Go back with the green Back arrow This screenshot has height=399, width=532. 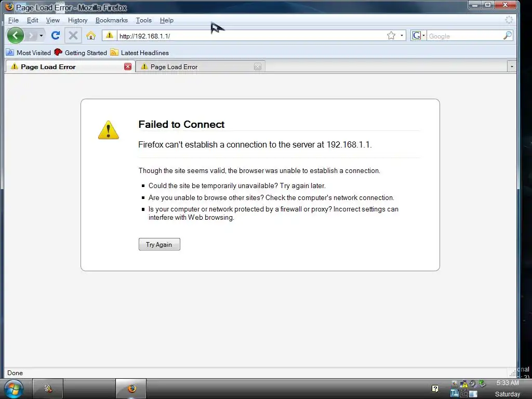click(x=15, y=35)
